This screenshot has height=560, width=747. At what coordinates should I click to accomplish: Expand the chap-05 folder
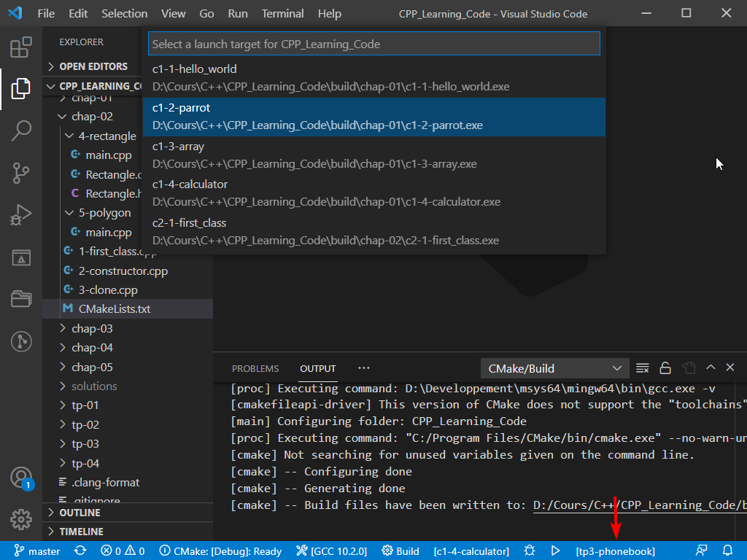click(x=128, y=367)
